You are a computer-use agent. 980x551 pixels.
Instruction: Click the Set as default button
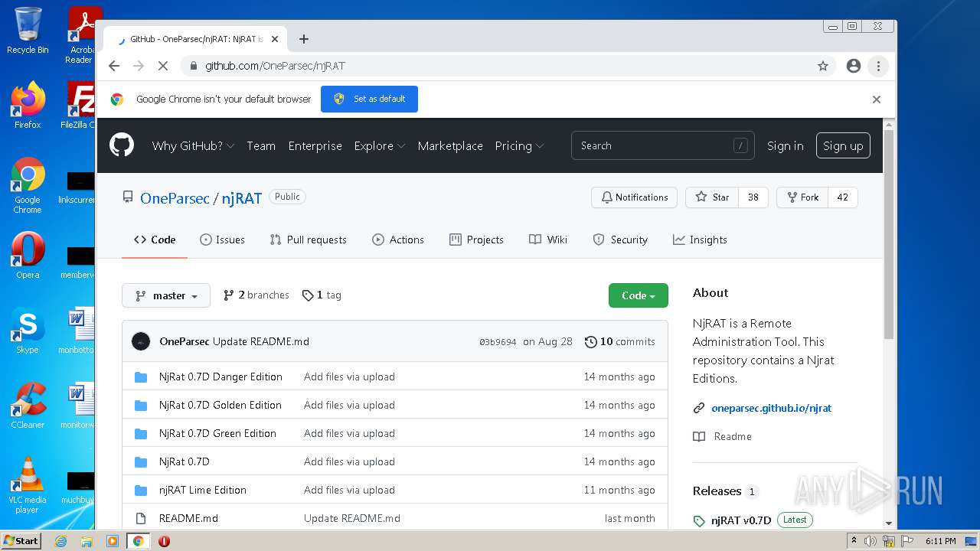tap(369, 99)
